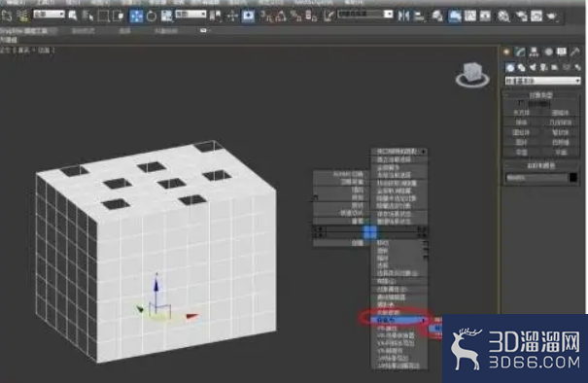
Task: Click the Select and Manipulate icon
Action: pyautogui.click(x=232, y=16)
